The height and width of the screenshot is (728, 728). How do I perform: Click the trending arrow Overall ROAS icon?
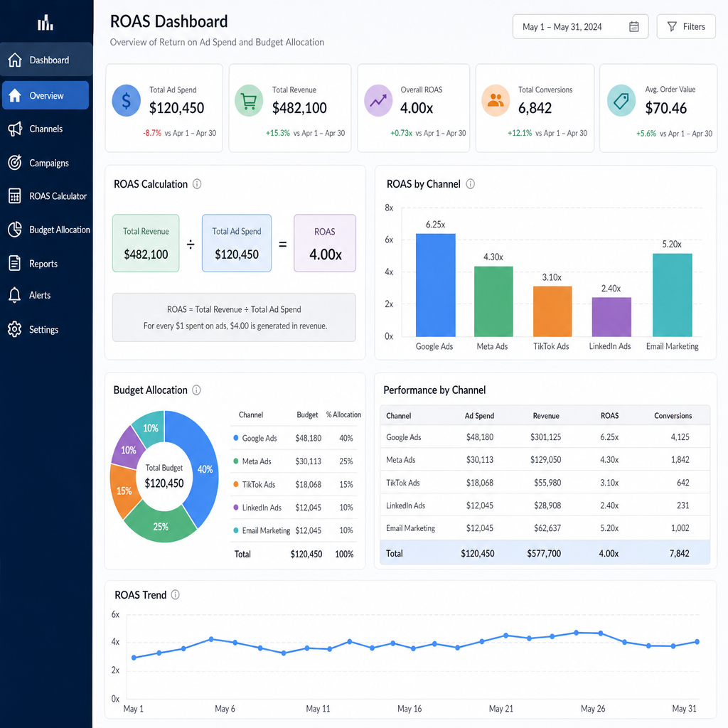[378, 101]
